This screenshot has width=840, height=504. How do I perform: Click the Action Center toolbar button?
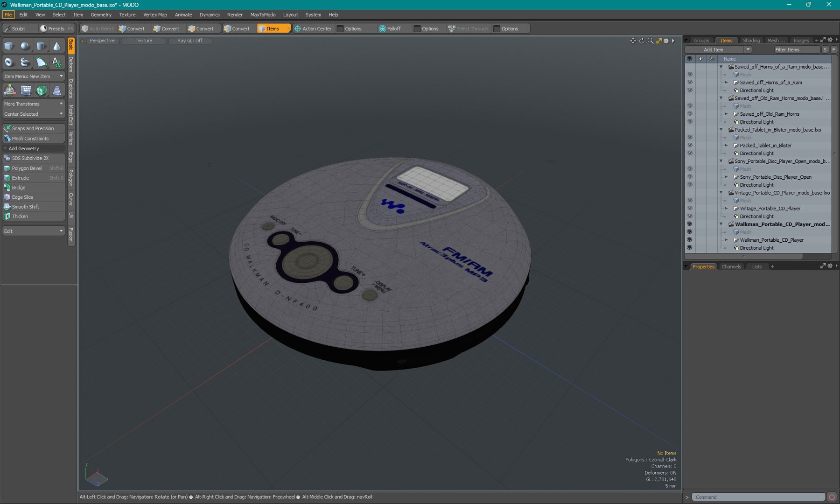313,28
